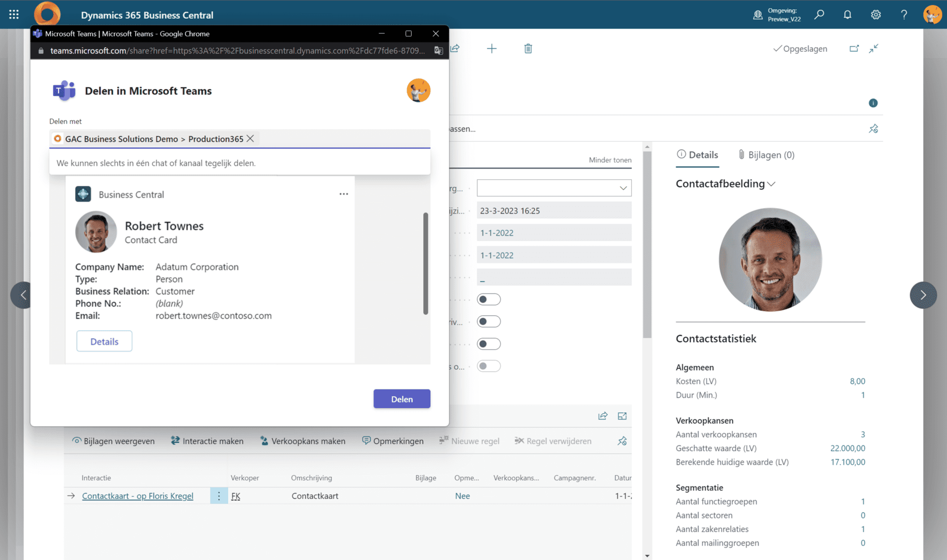Expand the interaction list with the maximize icon
The width and height of the screenshot is (947, 560).
pos(622,416)
